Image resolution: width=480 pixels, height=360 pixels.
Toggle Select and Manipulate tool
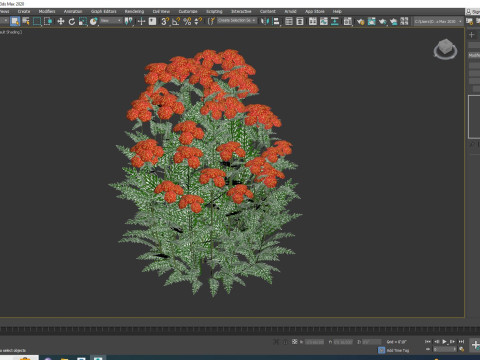point(141,21)
